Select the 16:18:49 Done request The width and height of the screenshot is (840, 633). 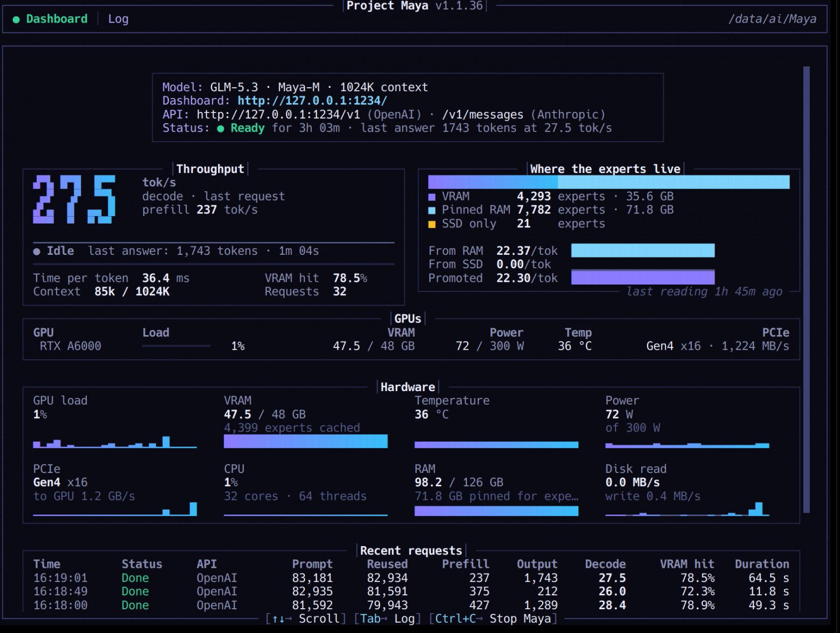coord(411,592)
